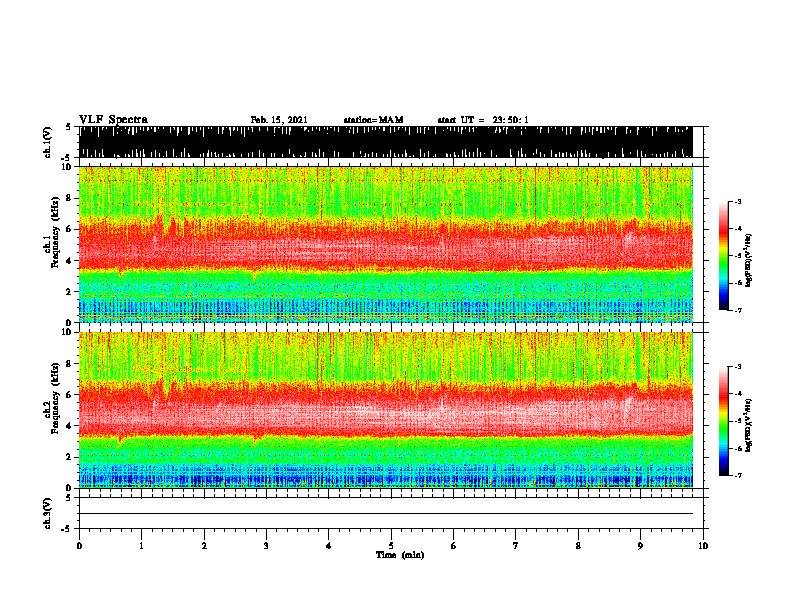Screen dimensions: 792x612
Task: Click the 'VLF Spectra' title text
Action: click(113, 120)
